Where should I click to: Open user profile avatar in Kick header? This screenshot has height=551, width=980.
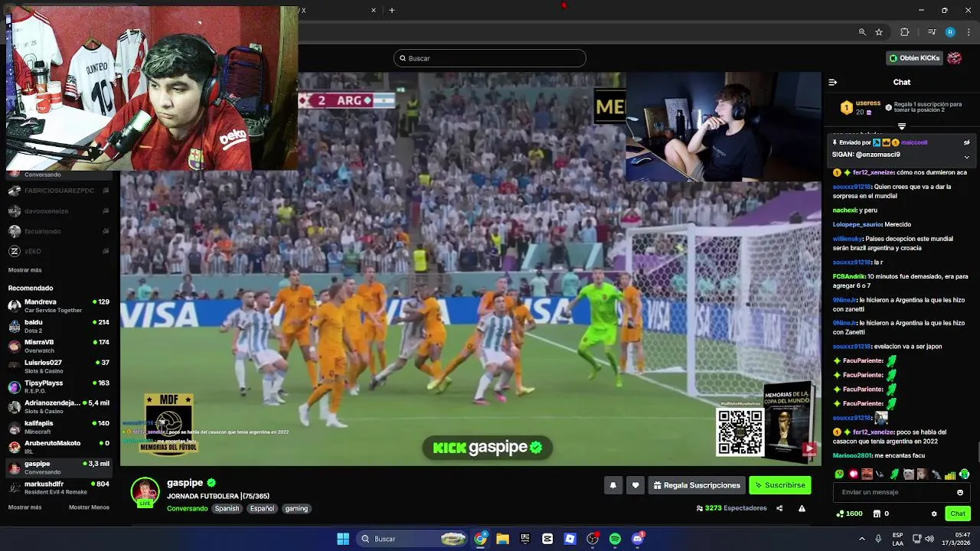click(x=954, y=58)
